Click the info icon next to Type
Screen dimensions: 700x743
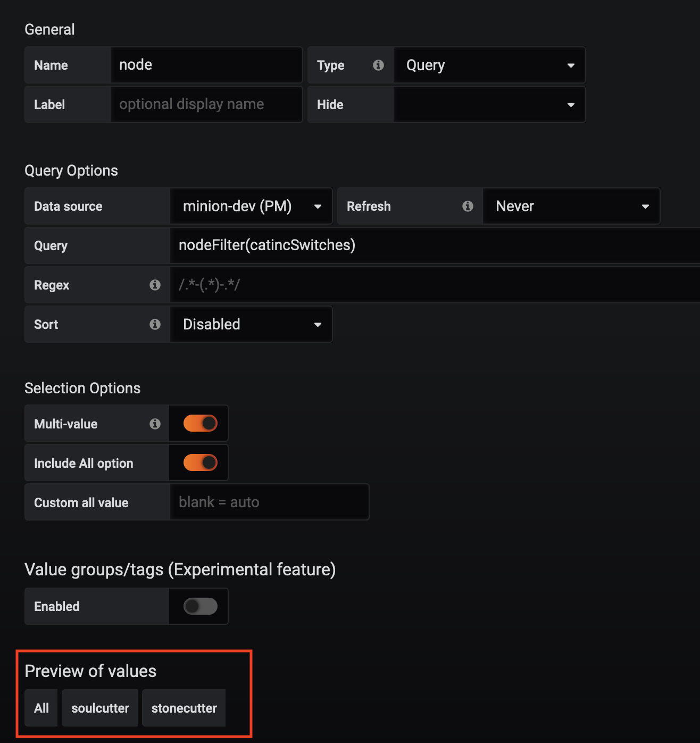pos(378,65)
